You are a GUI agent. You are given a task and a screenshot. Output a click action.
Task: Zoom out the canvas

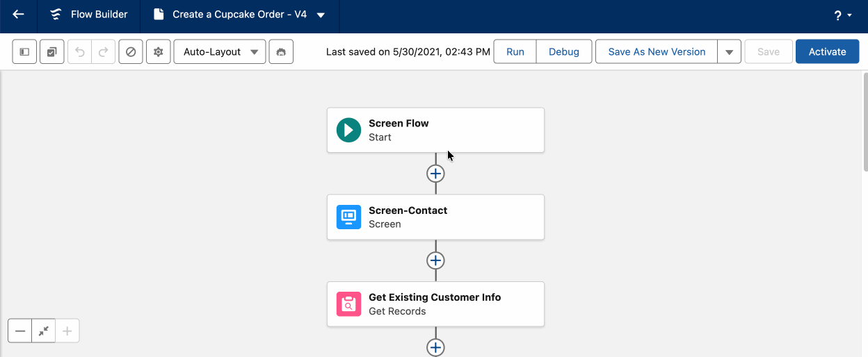(x=20, y=331)
